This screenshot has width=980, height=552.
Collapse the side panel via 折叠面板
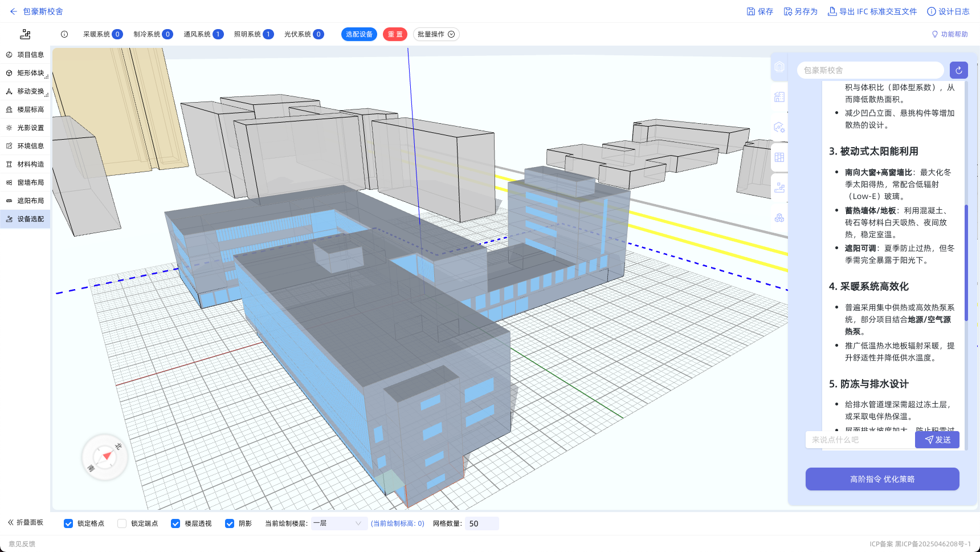[26, 522]
